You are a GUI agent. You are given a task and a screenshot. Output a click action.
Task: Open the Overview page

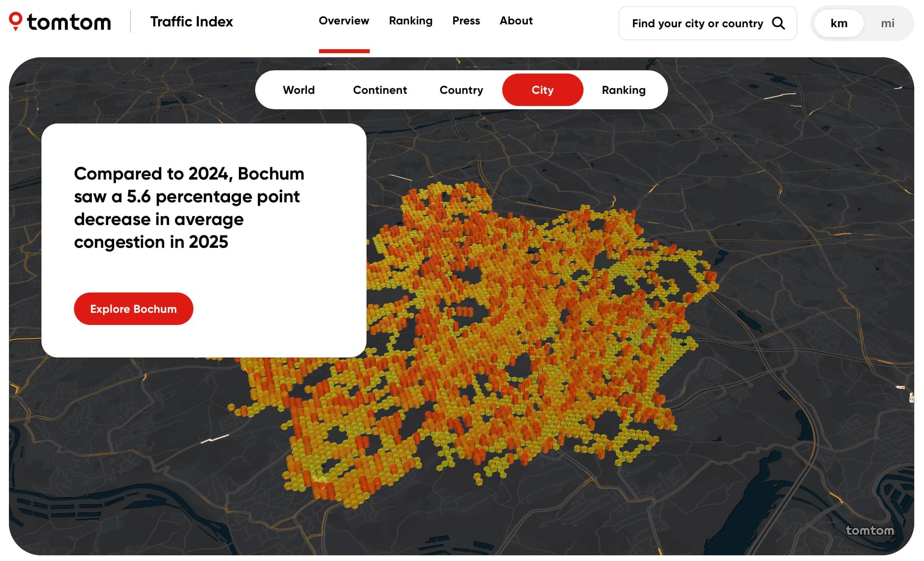pyautogui.click(x=344, y=21)
